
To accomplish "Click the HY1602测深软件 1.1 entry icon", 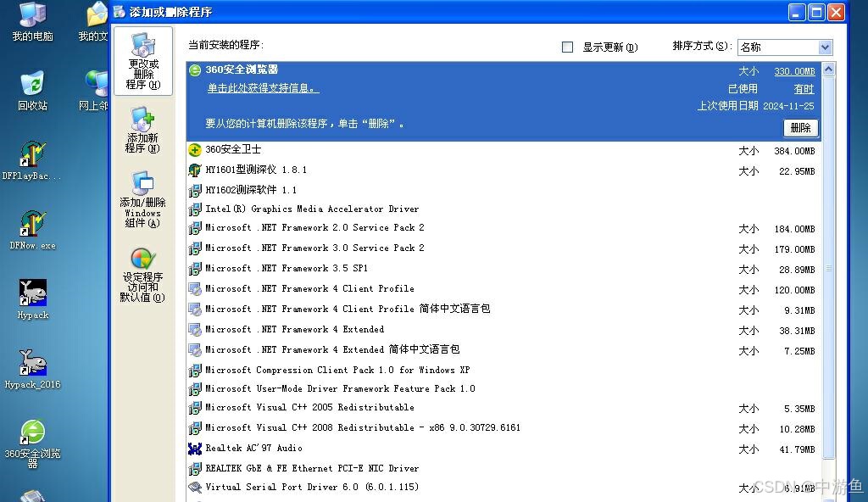I will (195, 191).
